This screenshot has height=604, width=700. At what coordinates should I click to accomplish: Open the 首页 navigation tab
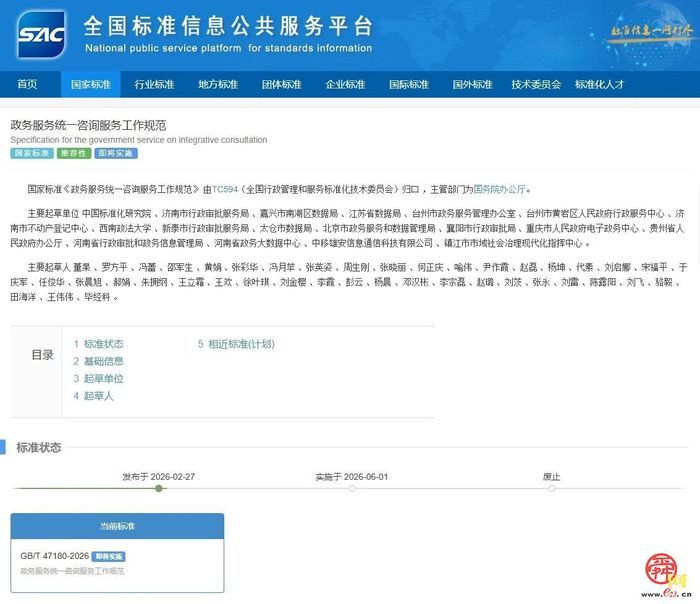[27, 85]
